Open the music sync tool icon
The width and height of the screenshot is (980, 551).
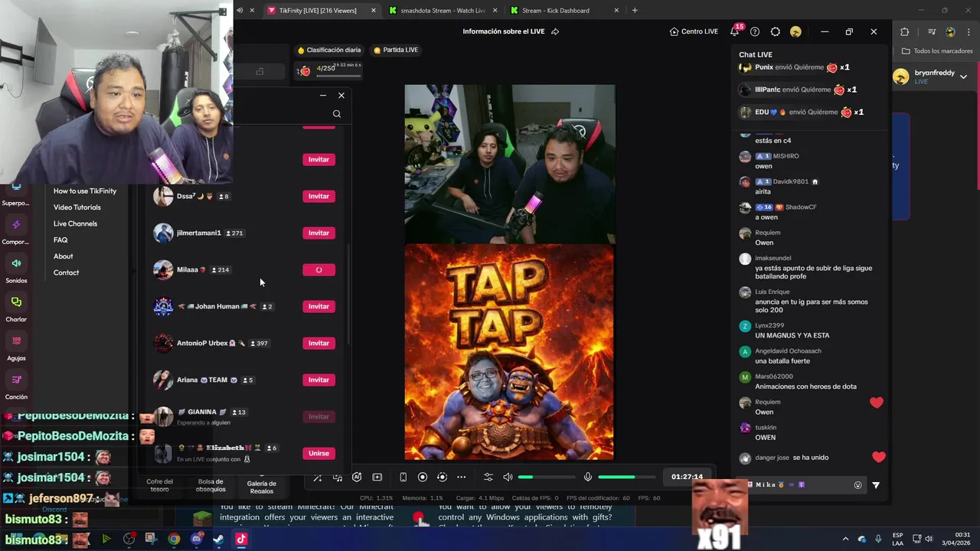coord(338,477)
